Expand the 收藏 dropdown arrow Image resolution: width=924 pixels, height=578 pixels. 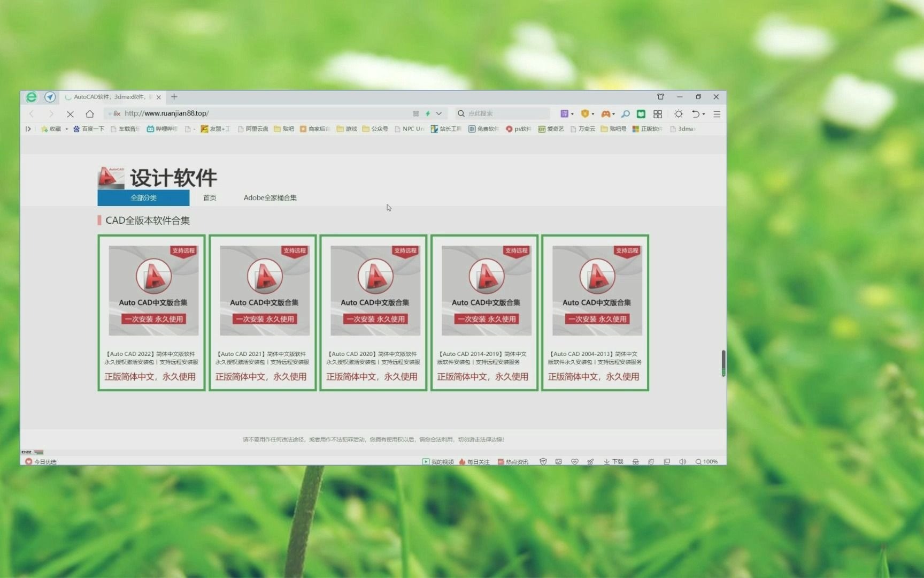(x=67, y=129)
